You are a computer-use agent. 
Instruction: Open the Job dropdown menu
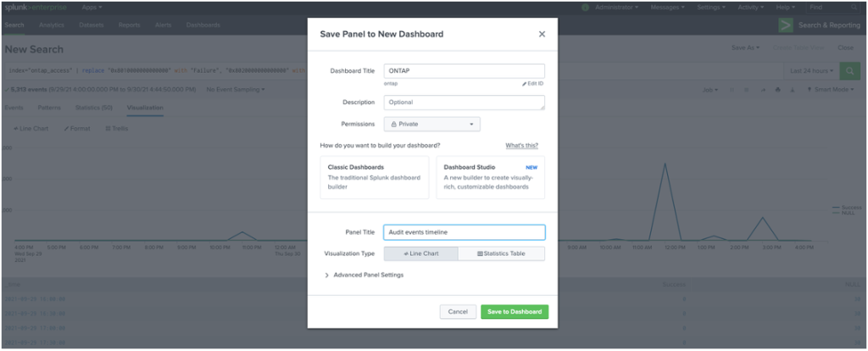[710, 90]
